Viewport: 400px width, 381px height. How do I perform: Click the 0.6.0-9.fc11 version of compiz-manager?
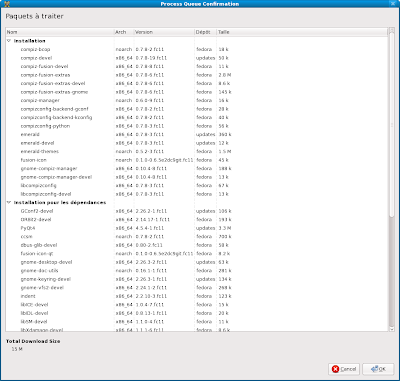coord(150,100)
